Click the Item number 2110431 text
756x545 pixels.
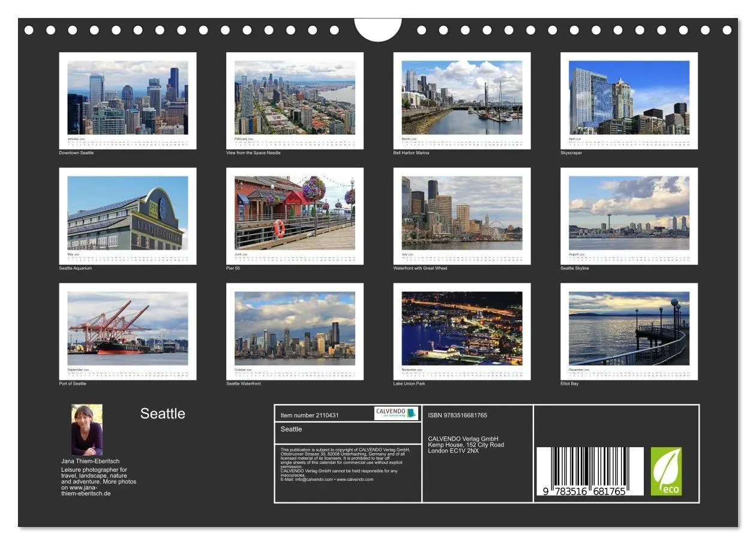(x=310, y=415)
